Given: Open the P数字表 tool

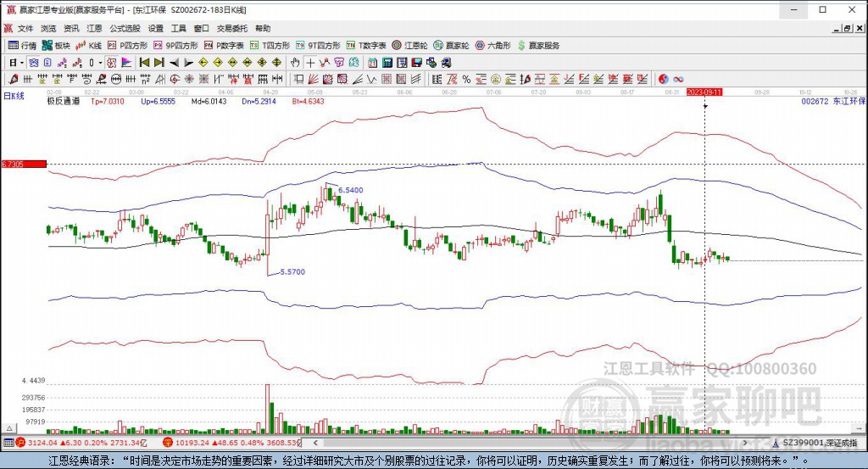Looking at the screenshot, I should coord(224,46).
